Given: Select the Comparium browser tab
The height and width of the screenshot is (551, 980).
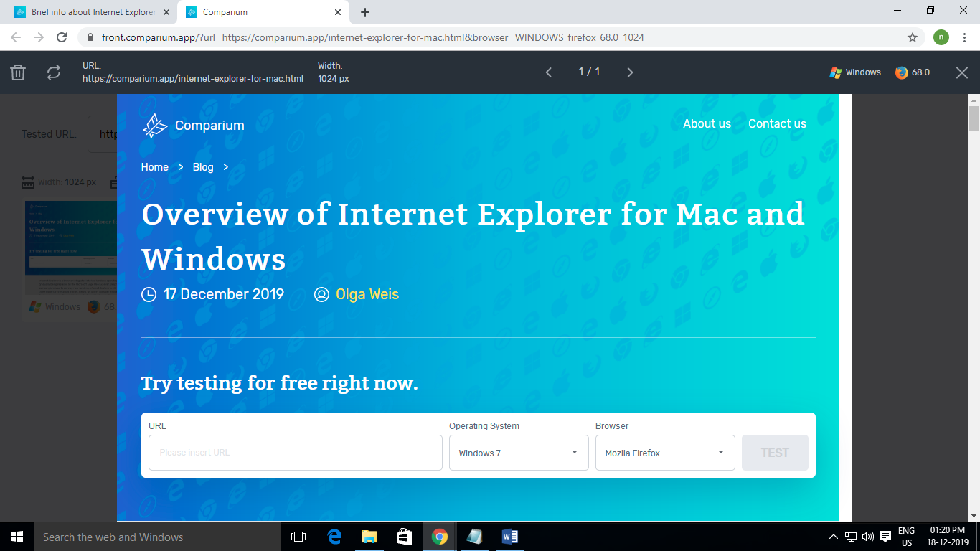Looking at the screenshot, I should pyautogui.click(x=258, y=12).
